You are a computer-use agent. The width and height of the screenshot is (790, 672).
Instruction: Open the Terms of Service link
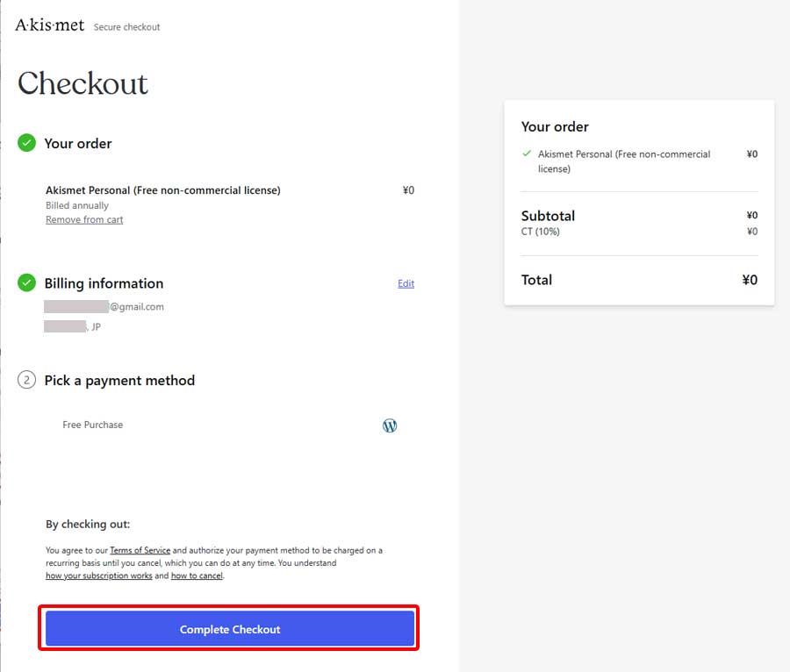(140, 550)
